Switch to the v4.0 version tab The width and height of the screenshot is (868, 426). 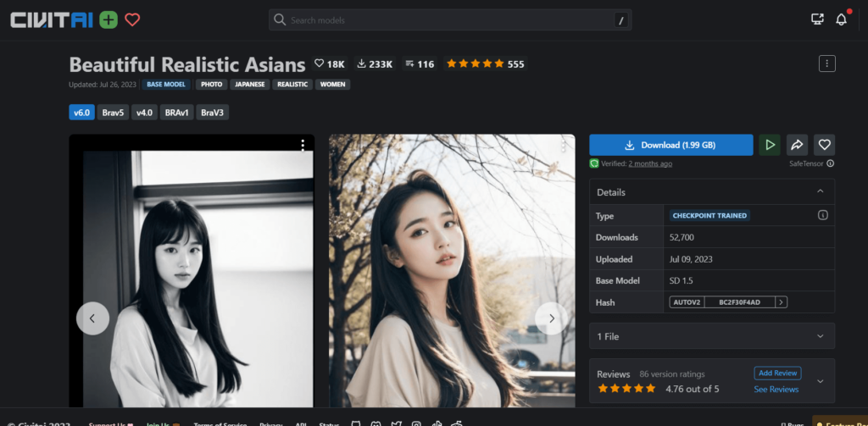[144, 113]
